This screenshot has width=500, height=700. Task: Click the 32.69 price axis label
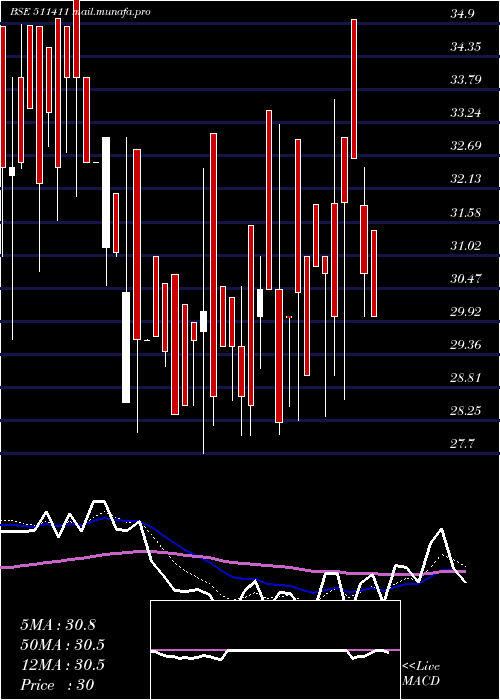[x=466, y=146]
